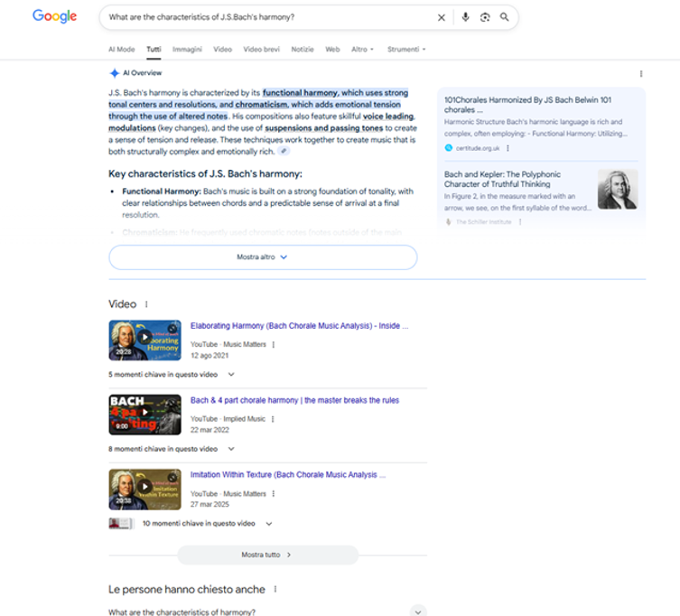Play the Bach 4 part writing thumbnail
Image resolution: width=680 pixels, height=616 pixels.
click(144, 415)
